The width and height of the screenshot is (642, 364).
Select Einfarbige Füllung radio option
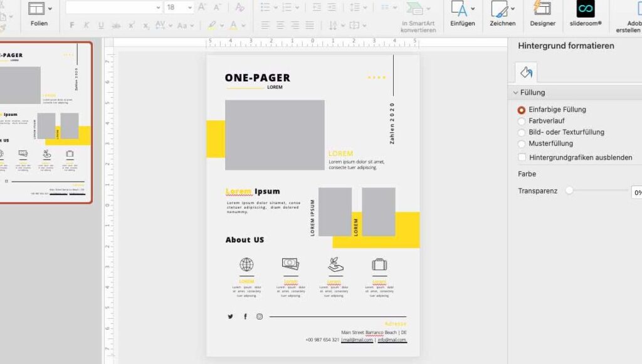pyautogui.click(x=522, y=110)
